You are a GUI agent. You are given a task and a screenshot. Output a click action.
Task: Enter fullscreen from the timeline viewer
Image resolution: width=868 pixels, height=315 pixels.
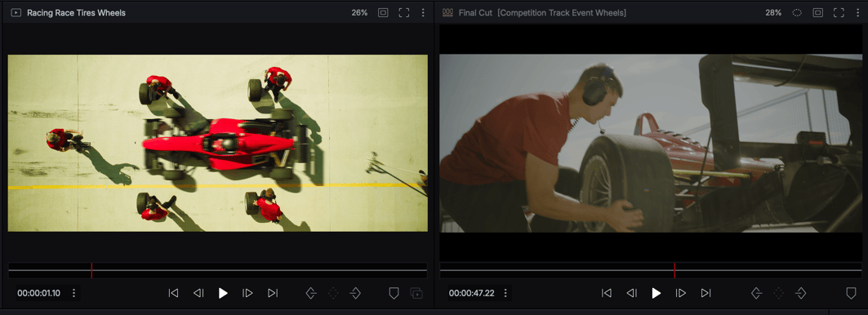click(839, 12)
